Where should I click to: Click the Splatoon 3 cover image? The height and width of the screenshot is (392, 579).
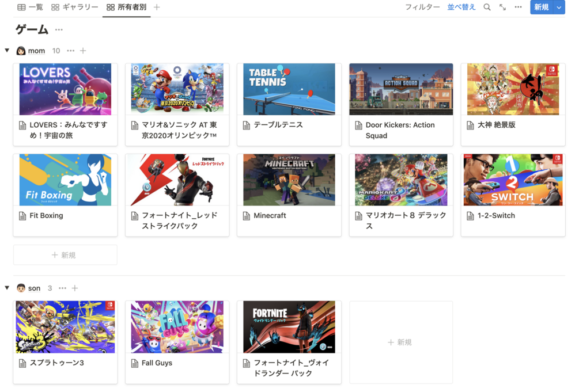coord(65,327)
